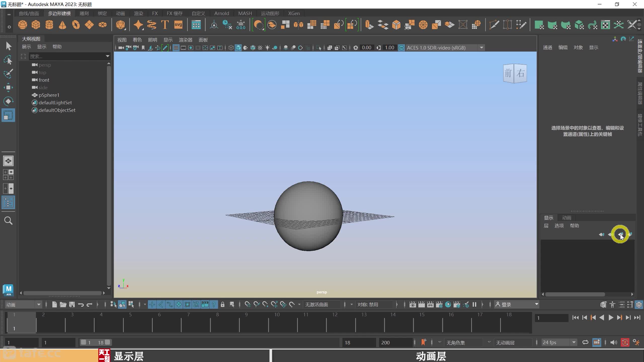Activate the Move tool
This screenshot has width=644, height=362.
point(8,87)
